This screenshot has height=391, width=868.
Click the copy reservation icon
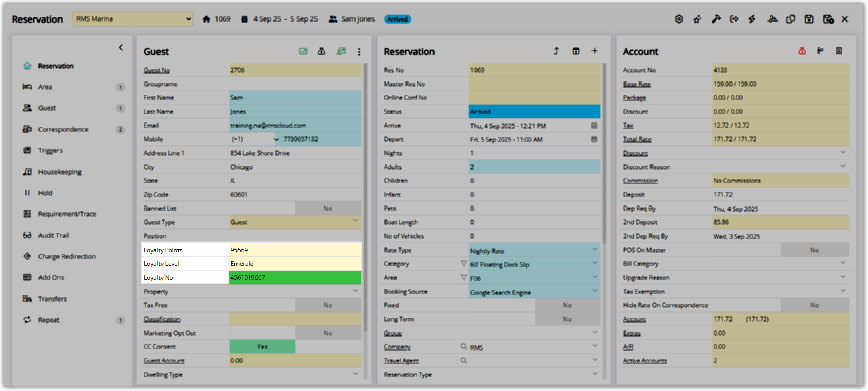point(791,19)
